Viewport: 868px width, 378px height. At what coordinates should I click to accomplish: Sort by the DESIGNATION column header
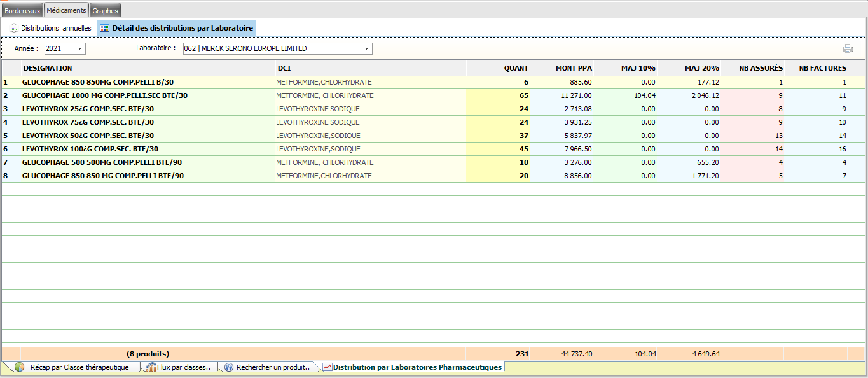(x=48, y=68)
